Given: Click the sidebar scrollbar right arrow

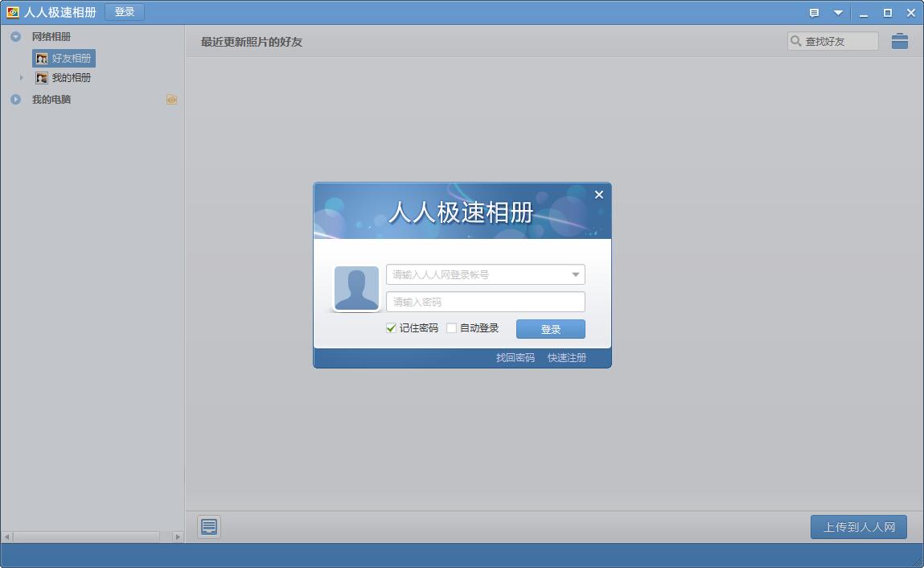Looking at the screenshot, I should click(178, 537).
